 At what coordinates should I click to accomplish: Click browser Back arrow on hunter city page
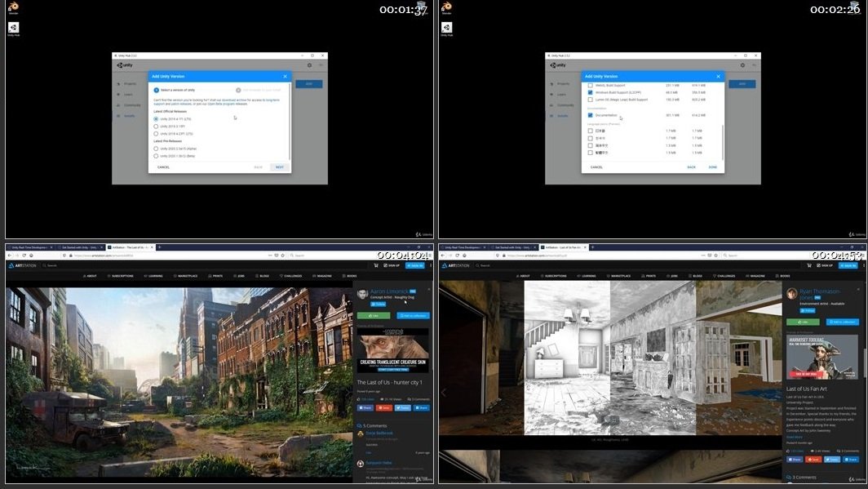coord(10,256)
